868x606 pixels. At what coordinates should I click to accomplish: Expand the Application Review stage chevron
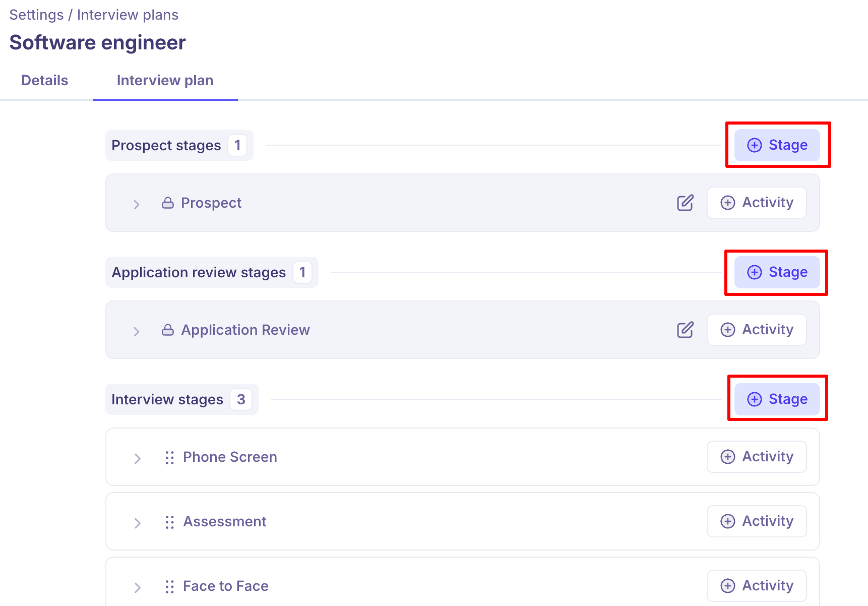137,331
